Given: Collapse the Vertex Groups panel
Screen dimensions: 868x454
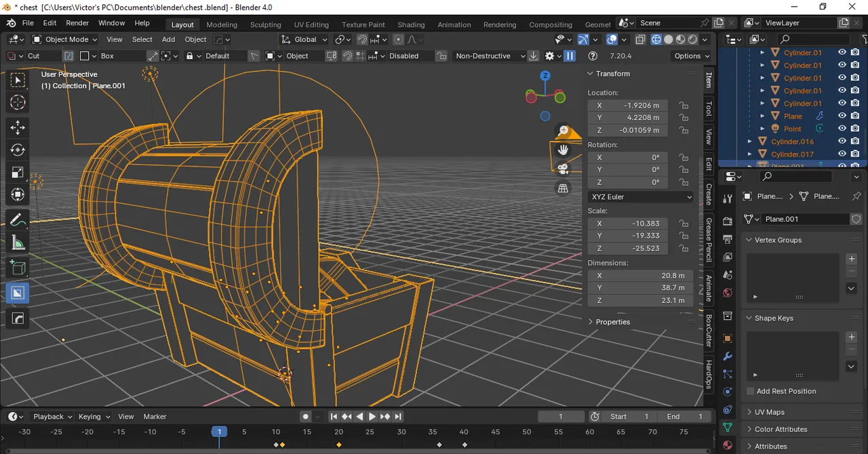Looking at the screenshot, I should pos(777,240).
